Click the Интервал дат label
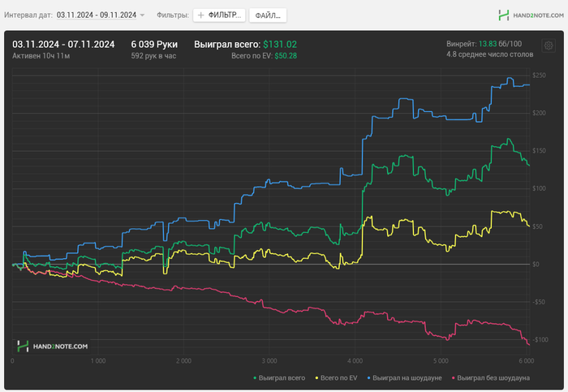 28,15
